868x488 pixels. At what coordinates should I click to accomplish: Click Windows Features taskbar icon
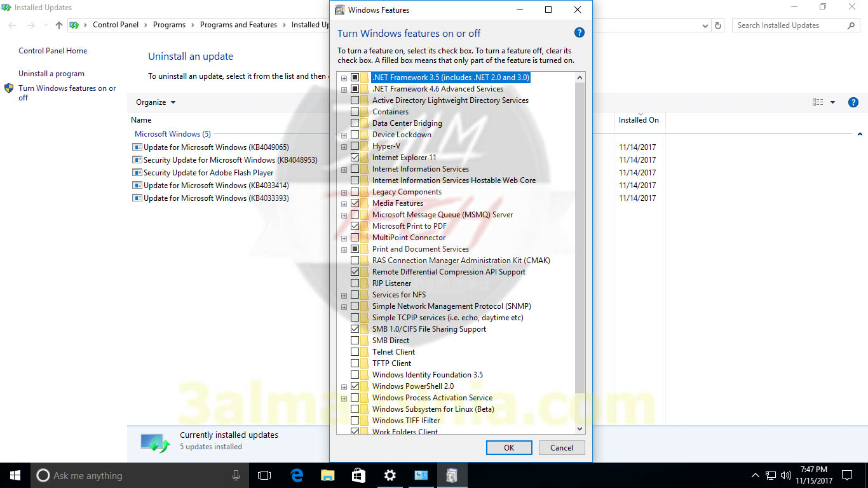(x=452, y=475)
